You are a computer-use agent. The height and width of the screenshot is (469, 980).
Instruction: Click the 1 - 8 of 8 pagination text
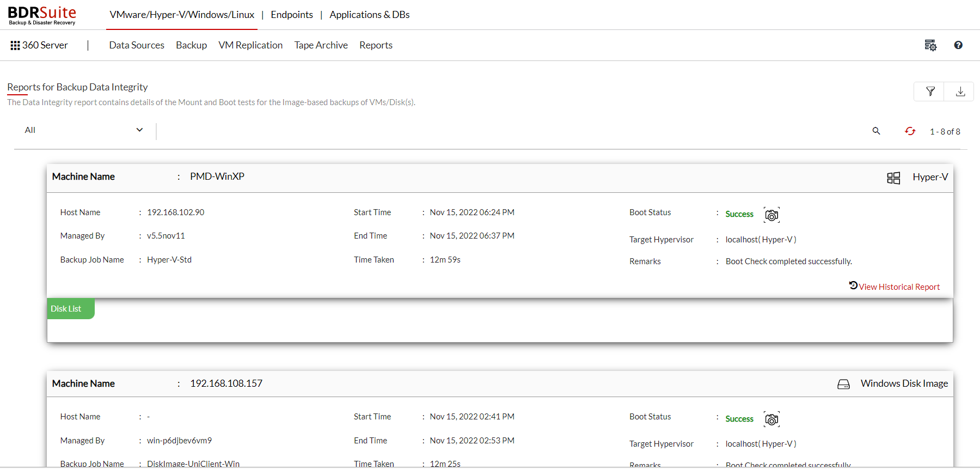pos(945,132)
